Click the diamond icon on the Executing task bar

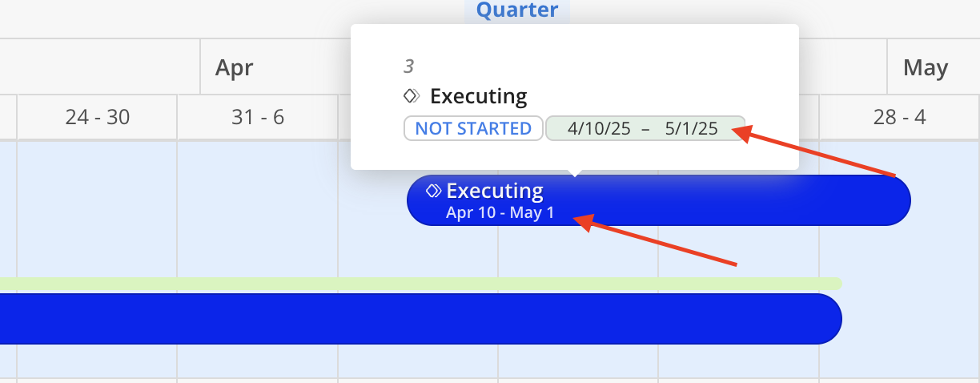tap(434, 191)
